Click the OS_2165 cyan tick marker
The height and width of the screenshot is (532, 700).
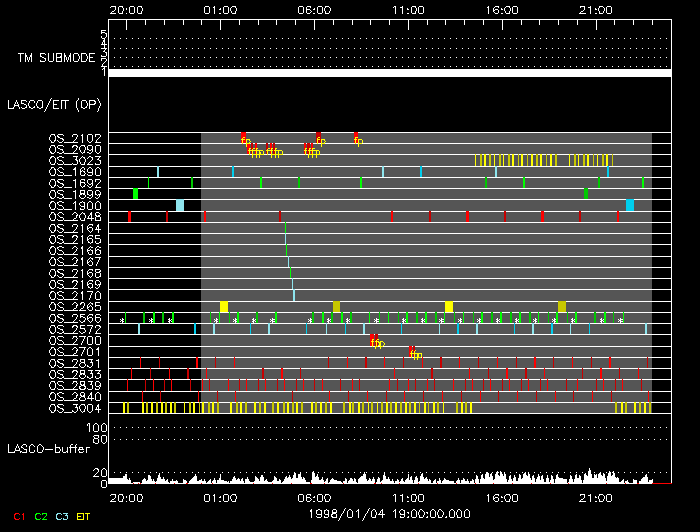(286, 239)
